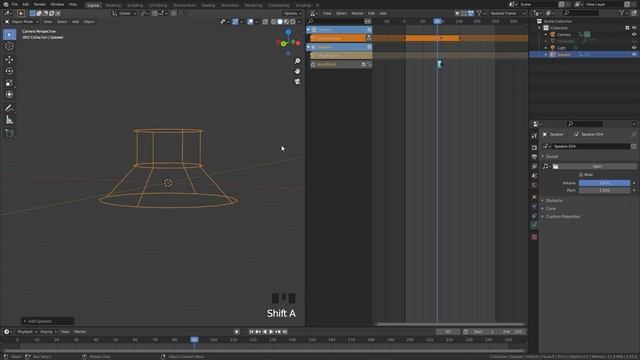
Task: Click the folder icon beside Open sound
Action: click(556, 167)
